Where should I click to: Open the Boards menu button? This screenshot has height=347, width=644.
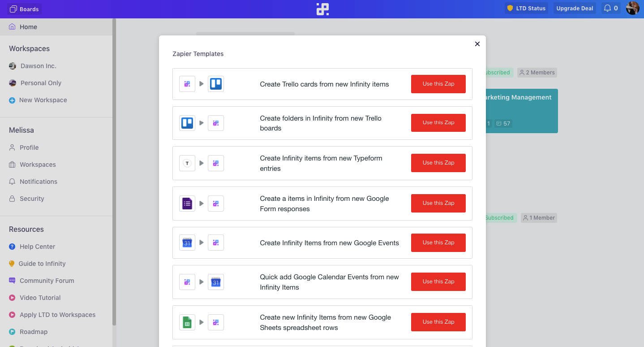24,9
